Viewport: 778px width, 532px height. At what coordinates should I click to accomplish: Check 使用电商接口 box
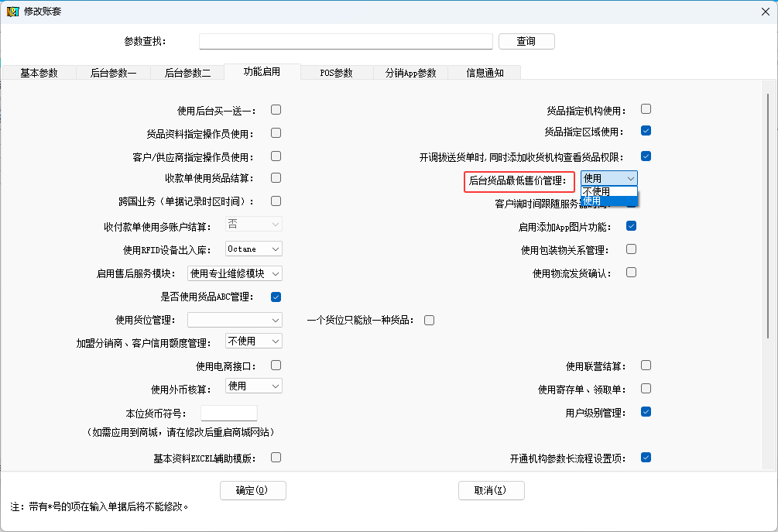pyautogui.click(x=276, y=366)
